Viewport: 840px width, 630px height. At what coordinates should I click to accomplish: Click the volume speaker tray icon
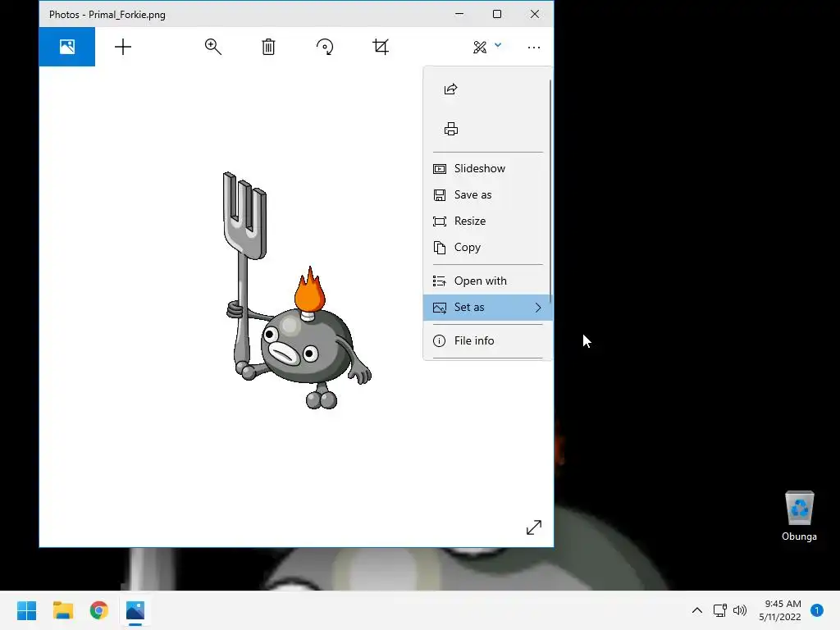(x=740, y=610)
